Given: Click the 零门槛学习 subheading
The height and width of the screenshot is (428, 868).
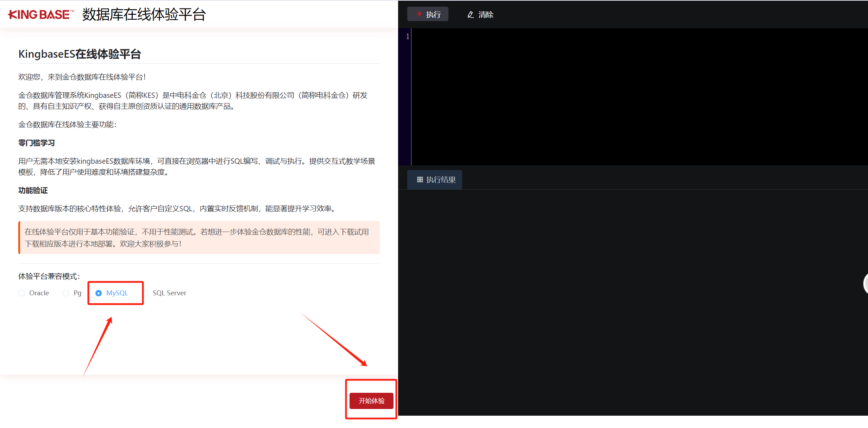Looking at the screenshot, I should pos(37,143).
